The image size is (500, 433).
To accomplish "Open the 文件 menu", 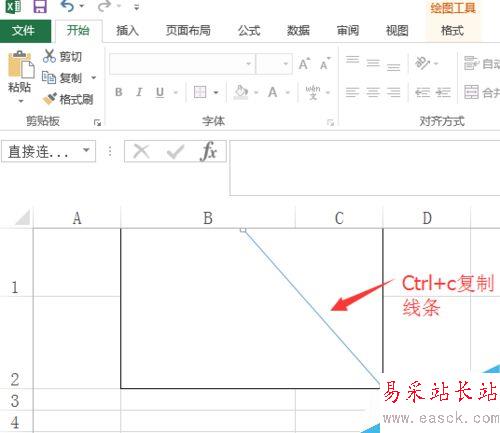I will click(25, 31).
